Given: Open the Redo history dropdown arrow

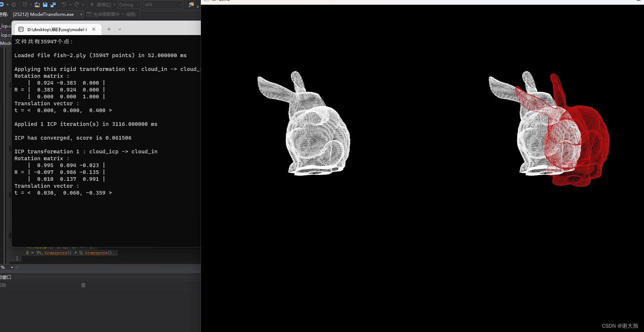Looking at the screenshot, I should pyautogui.click(x=83, y=5).
